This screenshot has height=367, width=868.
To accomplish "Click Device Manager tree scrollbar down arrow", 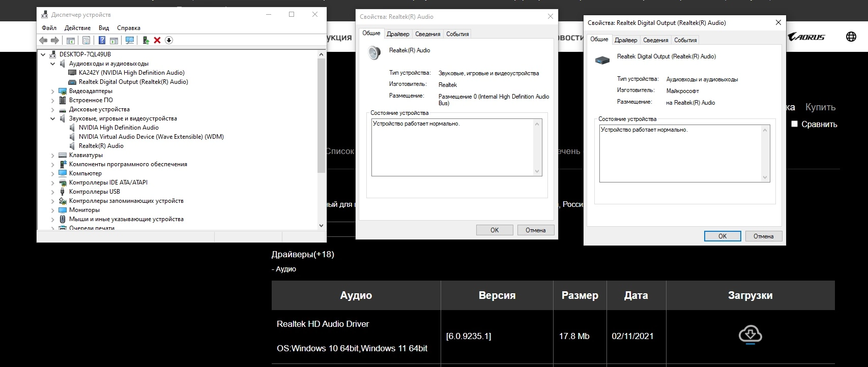I will coord(321,225).
